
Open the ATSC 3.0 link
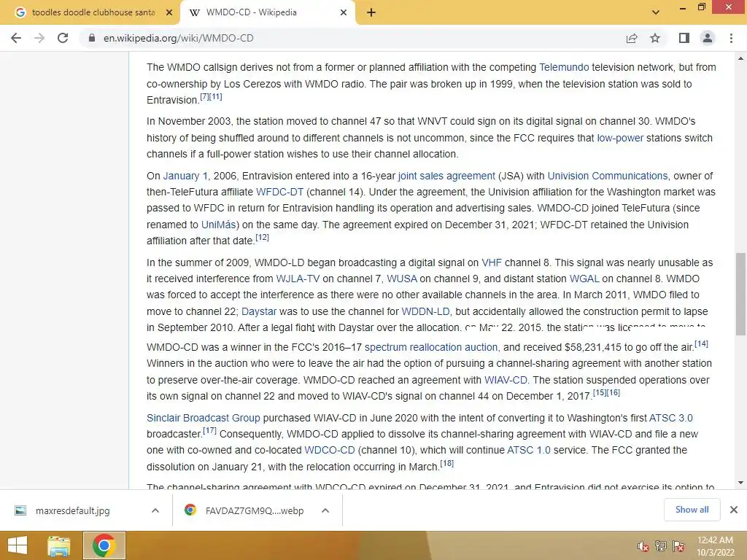pos(671,418)
